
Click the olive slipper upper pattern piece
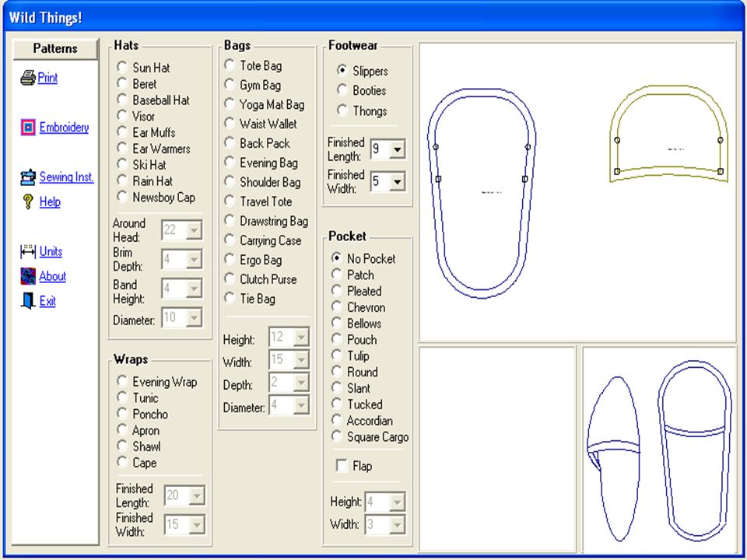669,134
